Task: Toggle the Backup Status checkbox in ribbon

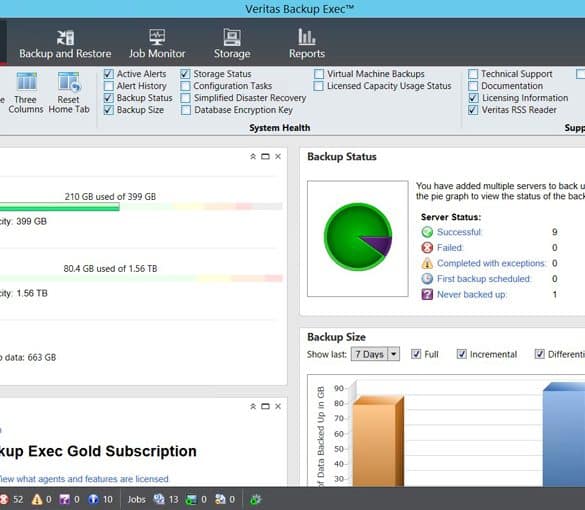Action: click(109, 98)
